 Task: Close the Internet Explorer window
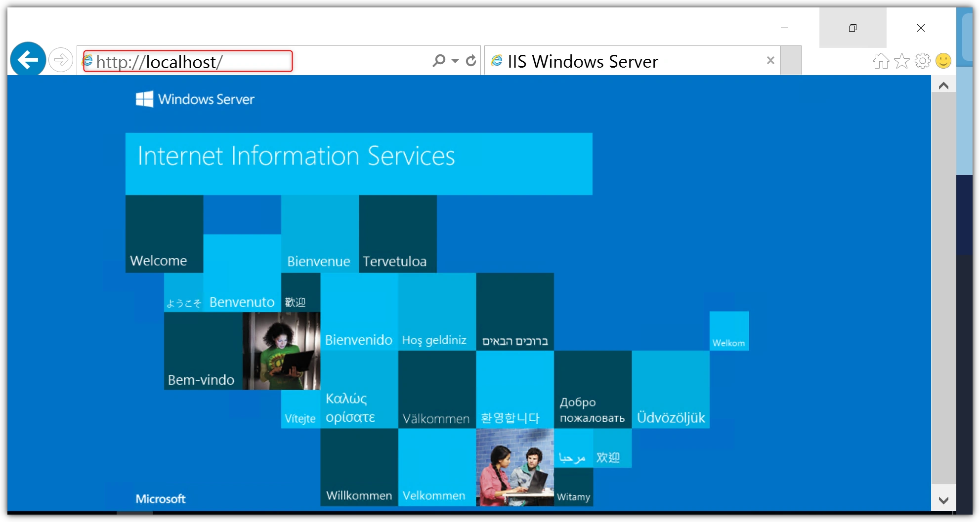(921, 28)
